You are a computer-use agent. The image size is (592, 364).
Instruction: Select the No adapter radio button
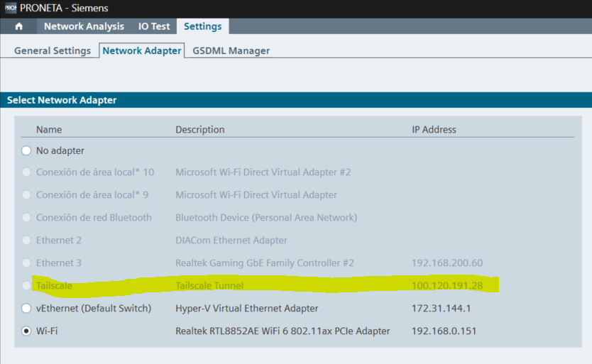[26, 150]
